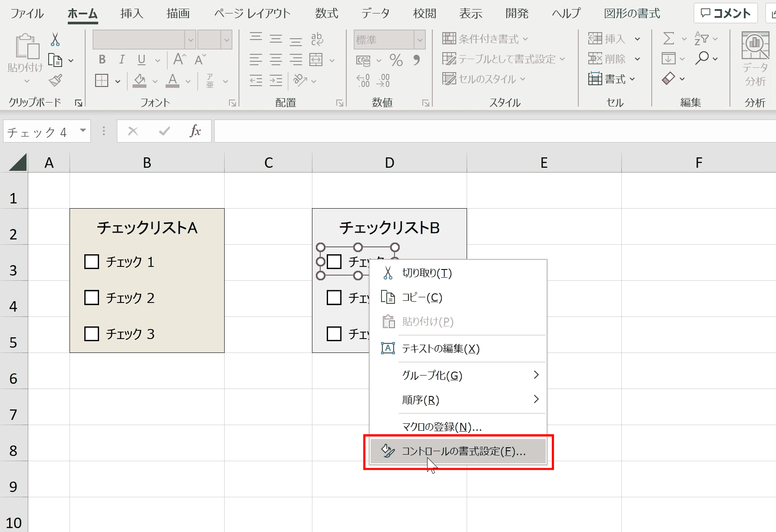Select コントロールの書式設定 in context menu

coord(458,452)
